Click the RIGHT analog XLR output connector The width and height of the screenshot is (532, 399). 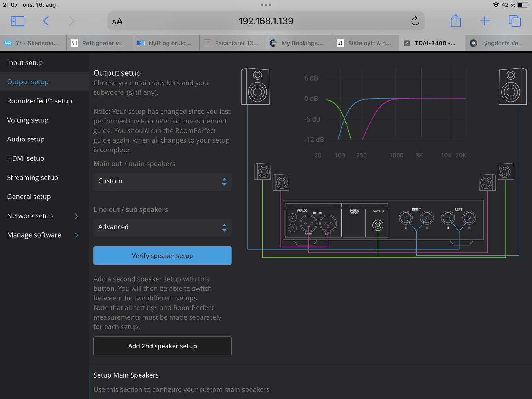[x=308, y=223]
